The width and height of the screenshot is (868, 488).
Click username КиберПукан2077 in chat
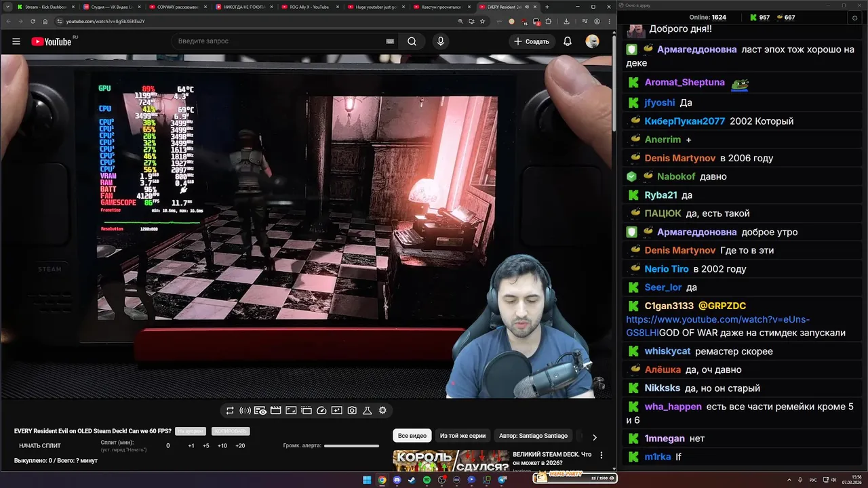click(x=685, y=121)
